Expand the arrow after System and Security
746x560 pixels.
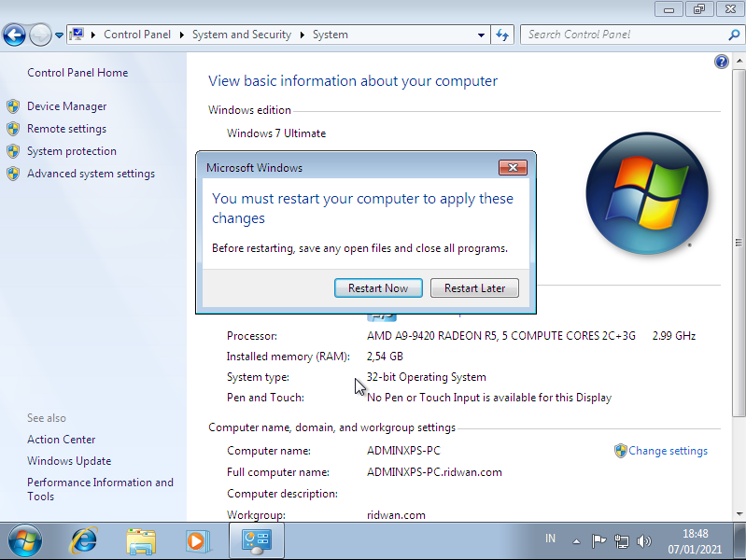pos(303,35)
